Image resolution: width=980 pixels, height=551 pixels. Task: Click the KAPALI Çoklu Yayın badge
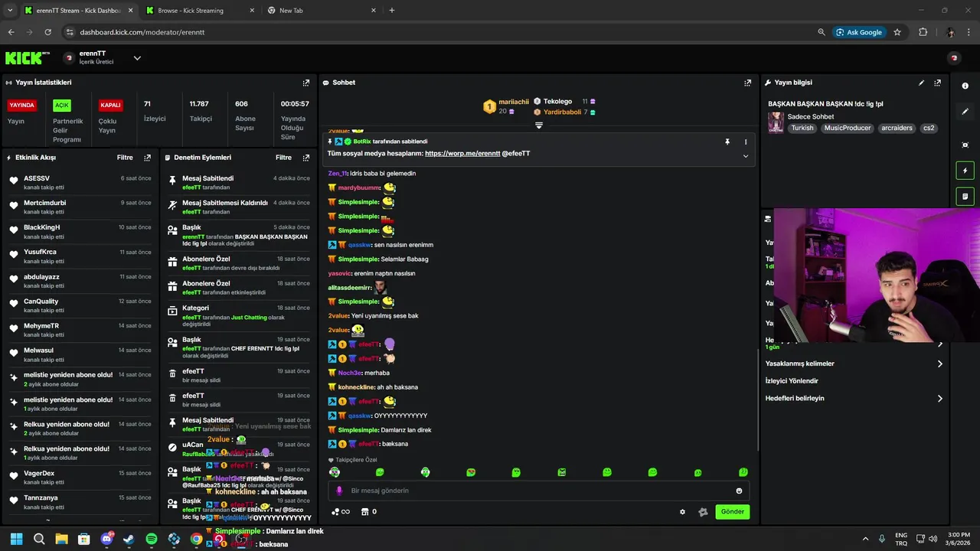tap(110, 106)
